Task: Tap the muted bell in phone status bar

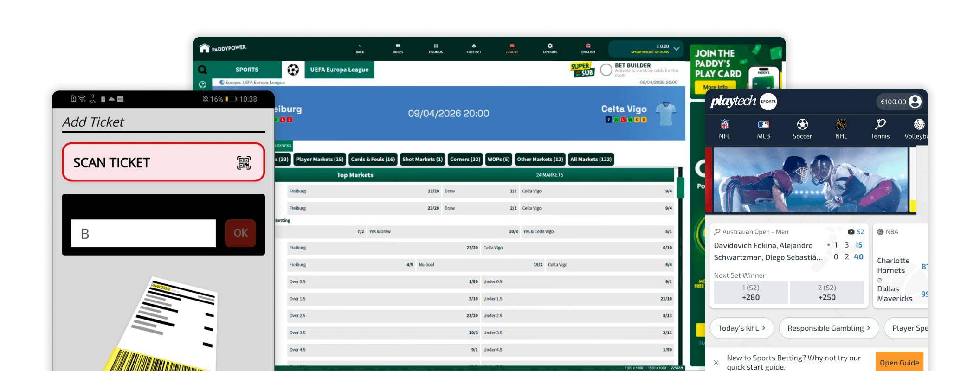Action: pyautogui.click(x=206, y=99)
